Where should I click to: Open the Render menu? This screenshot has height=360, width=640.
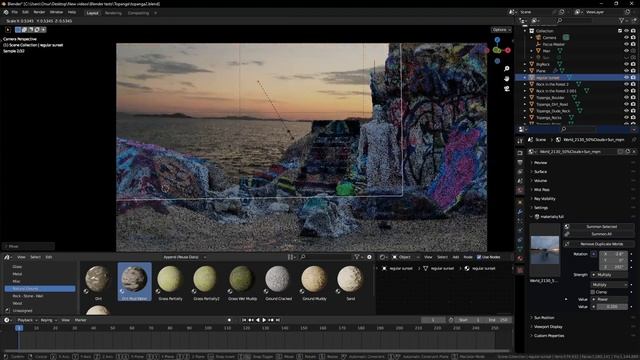click(39, 12)
